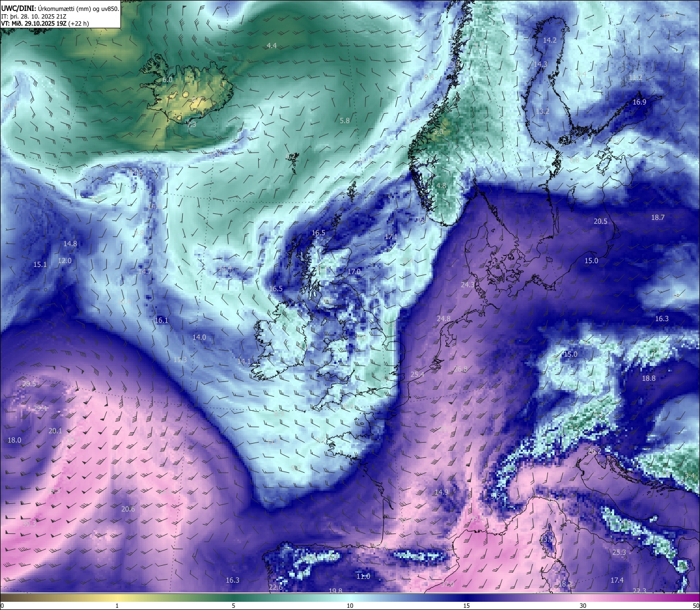Viewport: 700px width, 610px height.
Task: Click the 14.1 value off Ireland's coast
Action: click(x=244, y=362)
